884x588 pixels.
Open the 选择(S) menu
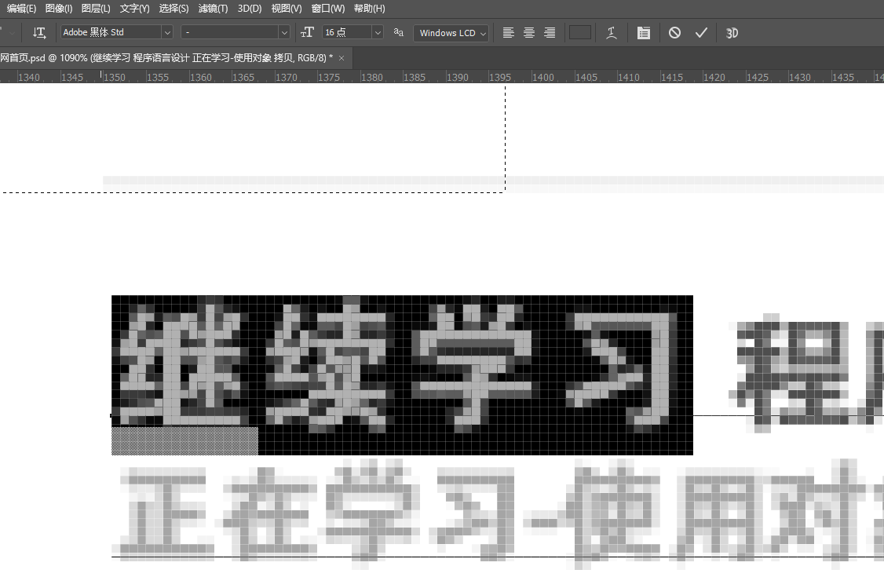click(174, 9)
